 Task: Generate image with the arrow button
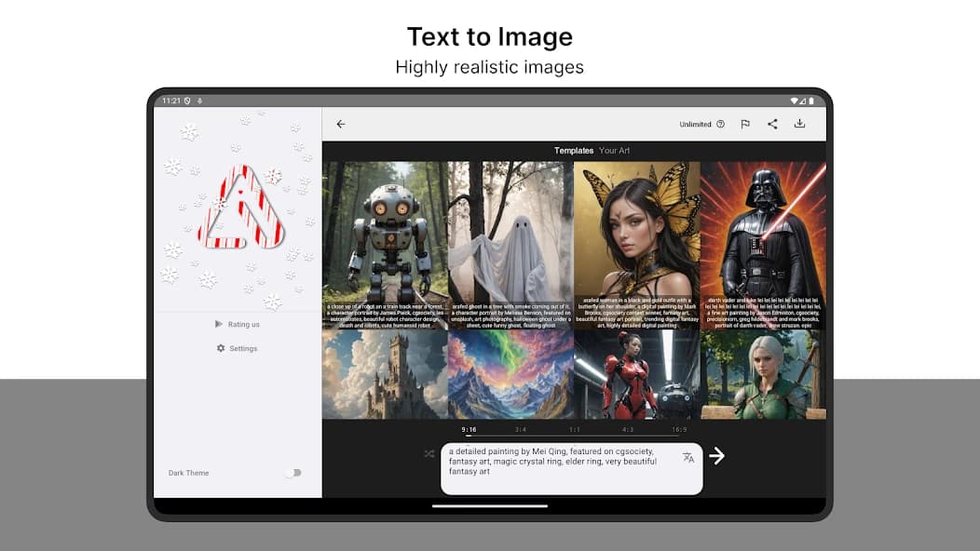[717, 456]
